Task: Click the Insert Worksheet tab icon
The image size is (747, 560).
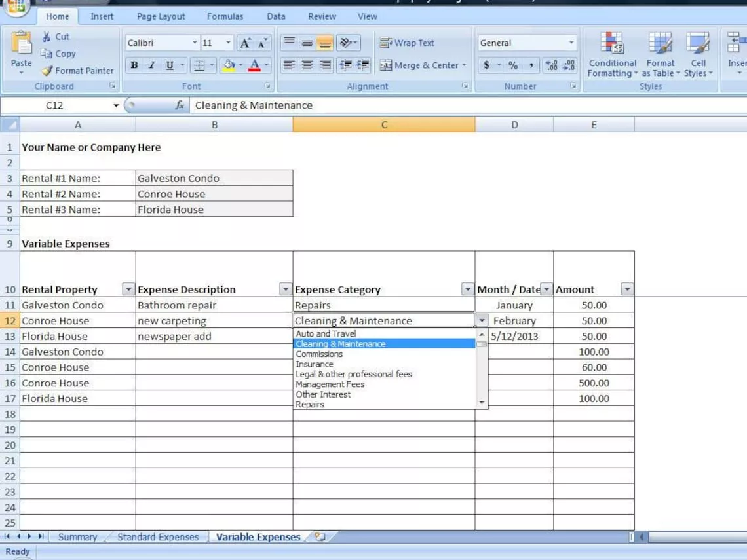Action: click(x=320, y=537)
